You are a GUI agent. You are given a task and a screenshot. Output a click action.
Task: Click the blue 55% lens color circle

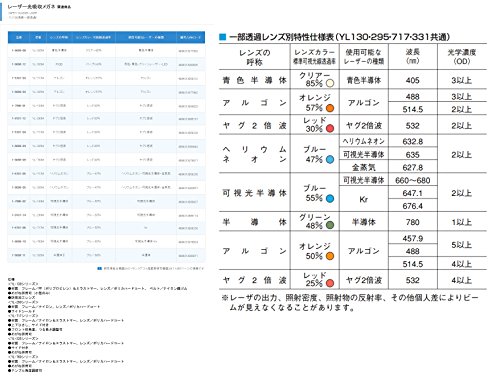(x=330, y=199)
